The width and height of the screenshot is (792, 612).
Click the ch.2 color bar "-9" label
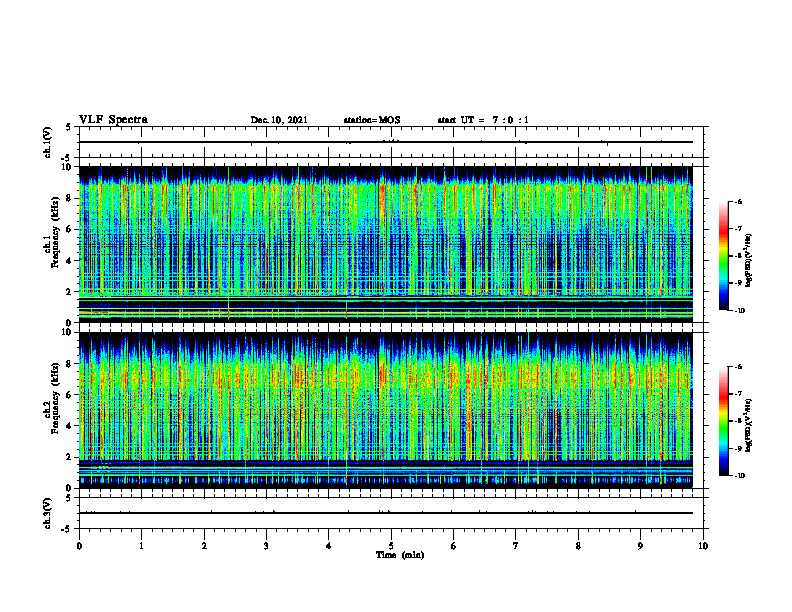pyautogui.click(x=738, y=448)
